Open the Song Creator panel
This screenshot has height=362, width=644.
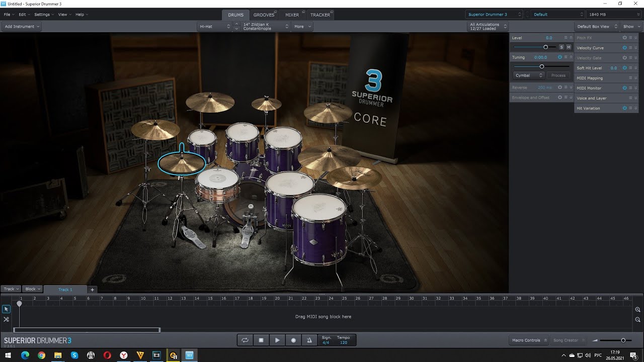[568, 340]
